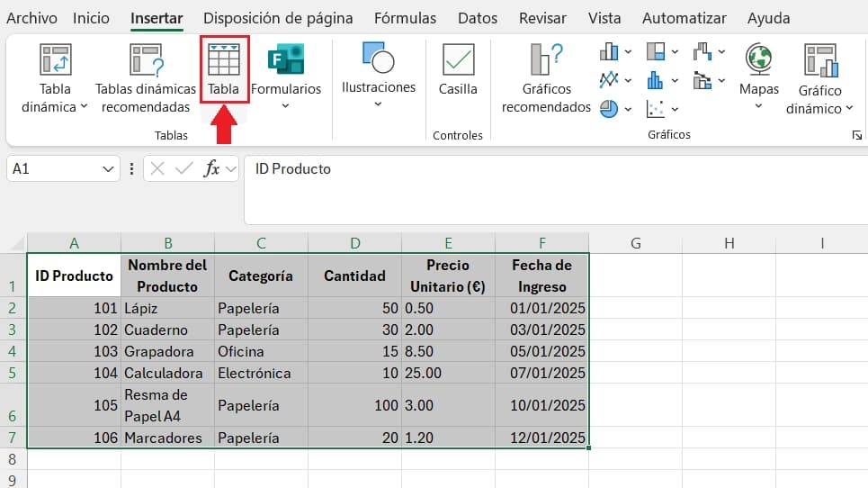Click in the formula bar text
The image size is (868, 488).
pyautogui.click(x=293, y=169)
